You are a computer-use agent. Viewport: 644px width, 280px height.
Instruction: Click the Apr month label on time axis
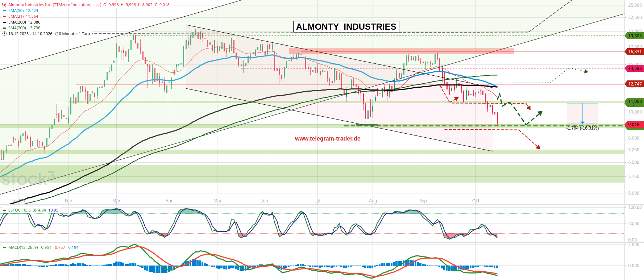click(169, 201)
